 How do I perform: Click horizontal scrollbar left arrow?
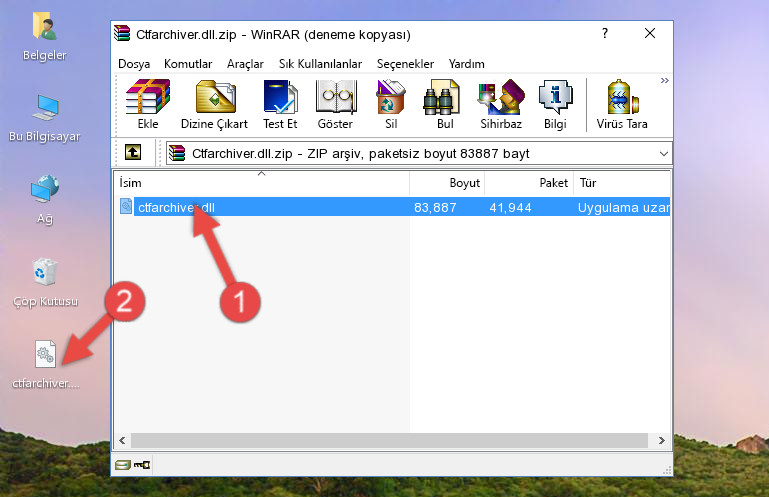click(x=123, y=440)
